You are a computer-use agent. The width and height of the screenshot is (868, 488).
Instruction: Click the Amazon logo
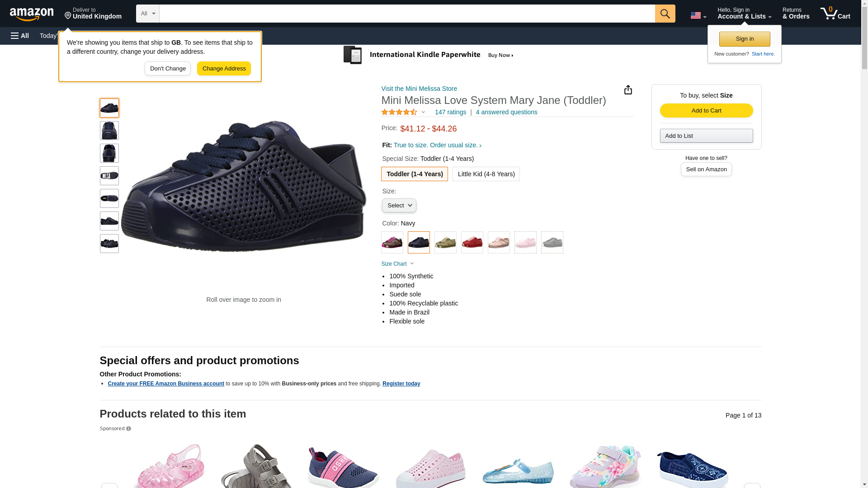pyautogui.click(x=32, y=14)
